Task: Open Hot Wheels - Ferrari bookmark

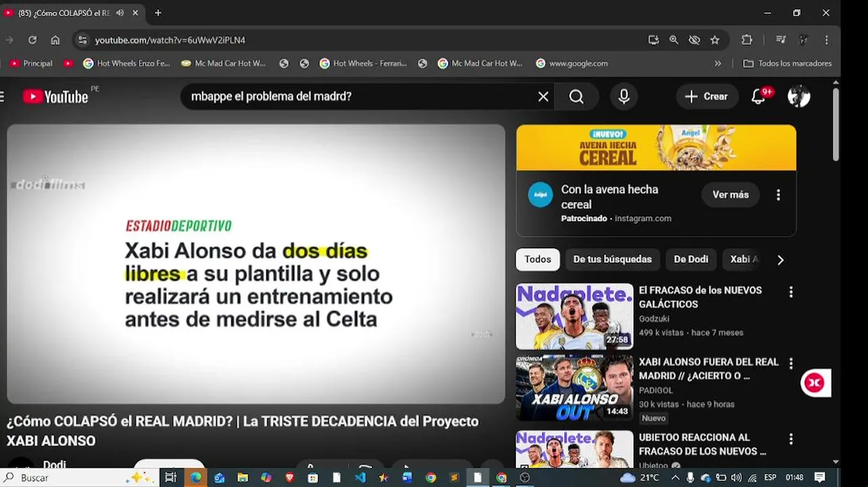Action: click(x=363, y=64)
